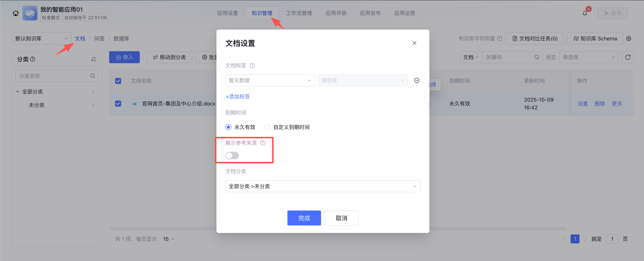Open the 暂无数据 tag dropdown
Viewport: 644px width, 261px height.
(x=270, y=81)
